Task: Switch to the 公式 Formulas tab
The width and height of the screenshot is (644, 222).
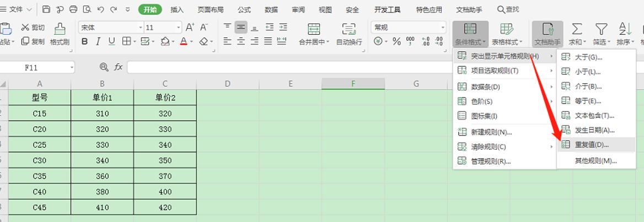Action: 244,9
